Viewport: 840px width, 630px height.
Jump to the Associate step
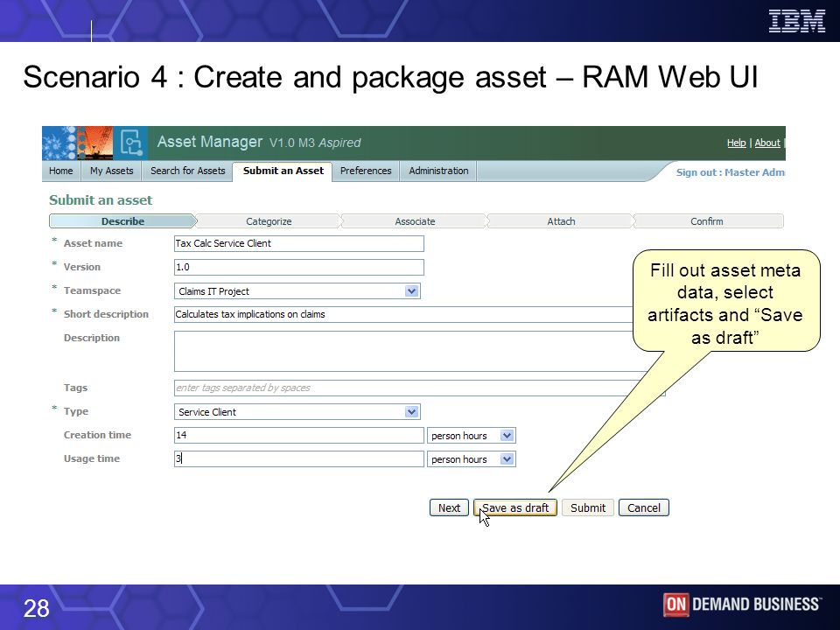click(x=415, y=221)
